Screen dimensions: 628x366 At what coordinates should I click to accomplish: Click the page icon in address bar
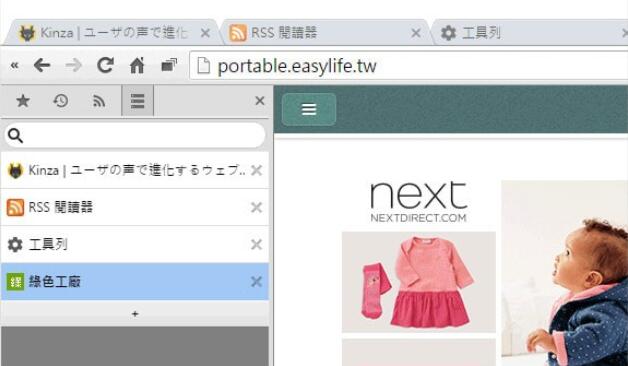[203, 66]
